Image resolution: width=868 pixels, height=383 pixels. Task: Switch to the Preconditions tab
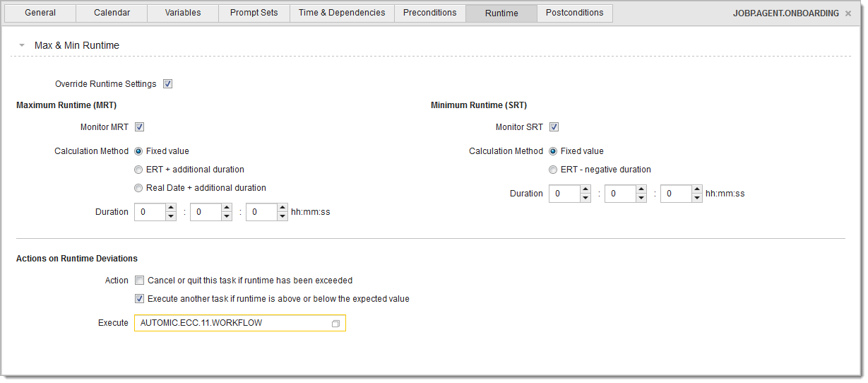pos(429,13)
